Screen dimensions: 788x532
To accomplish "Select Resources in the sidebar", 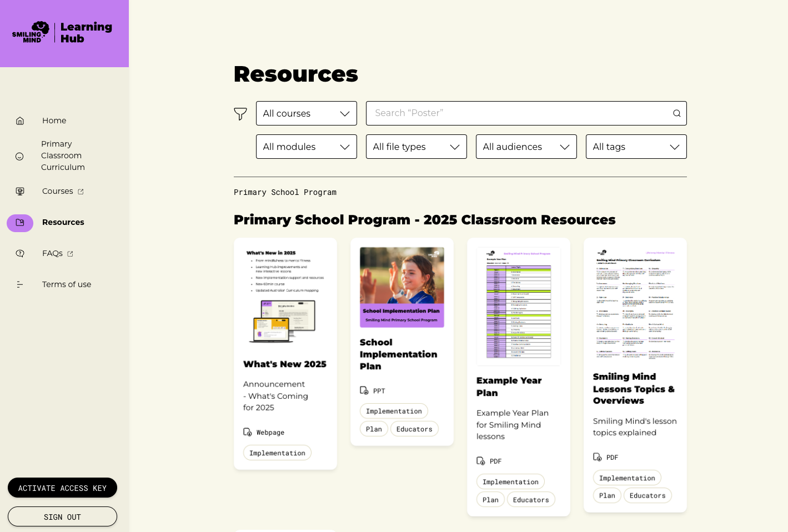I will (63, 222).
